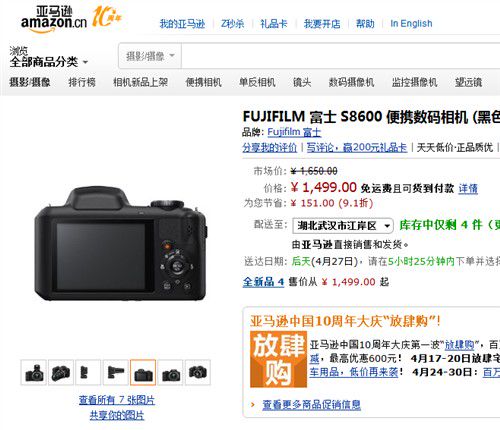Open the 摄影/摄像 search category dropdown
This screenshot has height=430, width=500.
[x=150, y=56]
